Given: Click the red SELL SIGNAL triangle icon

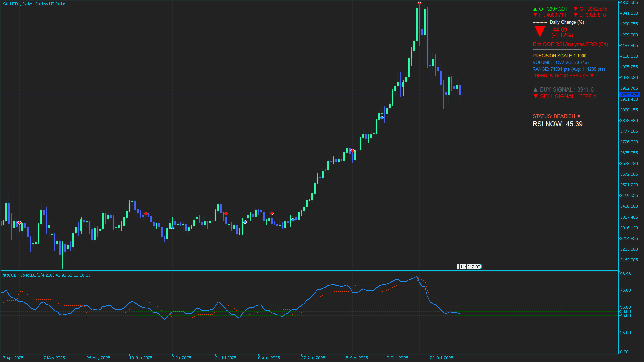Looking at the screenshot, I should tap(535, 96).
